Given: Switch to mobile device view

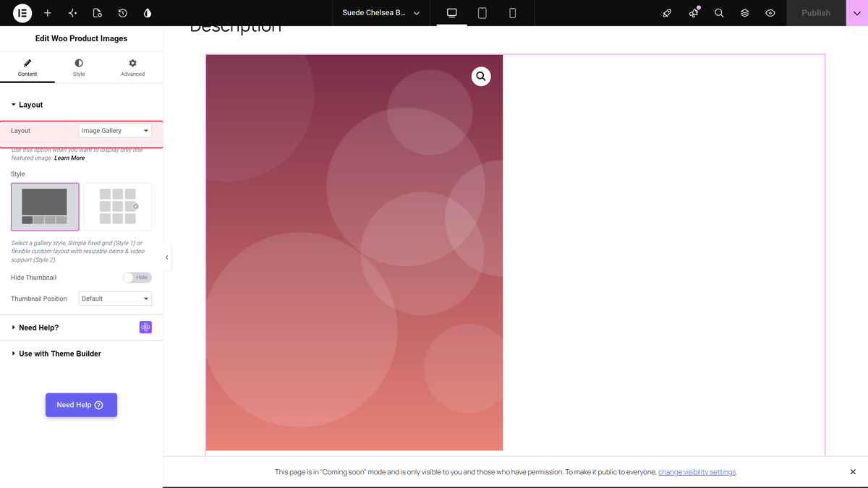Looking at the screenshot, I should pos(513,13).
